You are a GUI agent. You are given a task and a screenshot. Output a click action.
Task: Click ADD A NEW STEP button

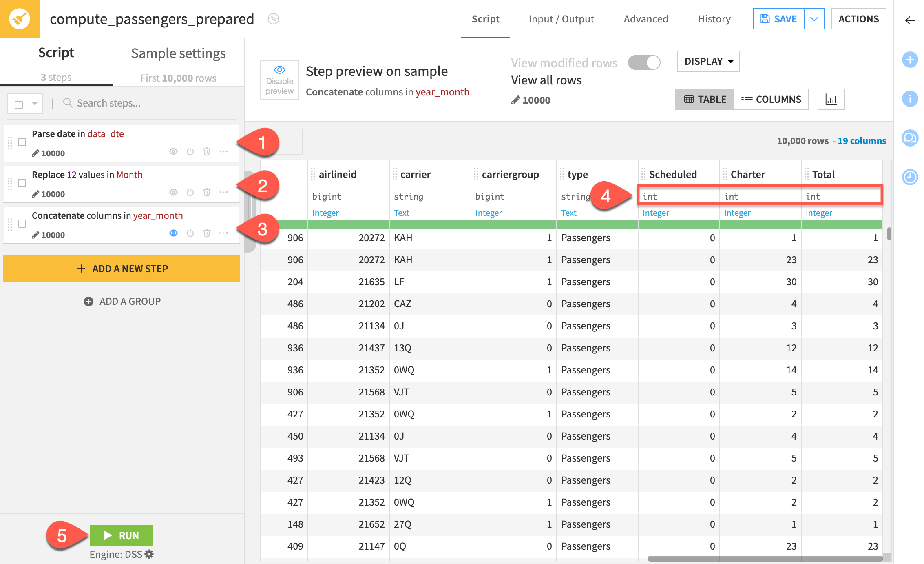122,269
